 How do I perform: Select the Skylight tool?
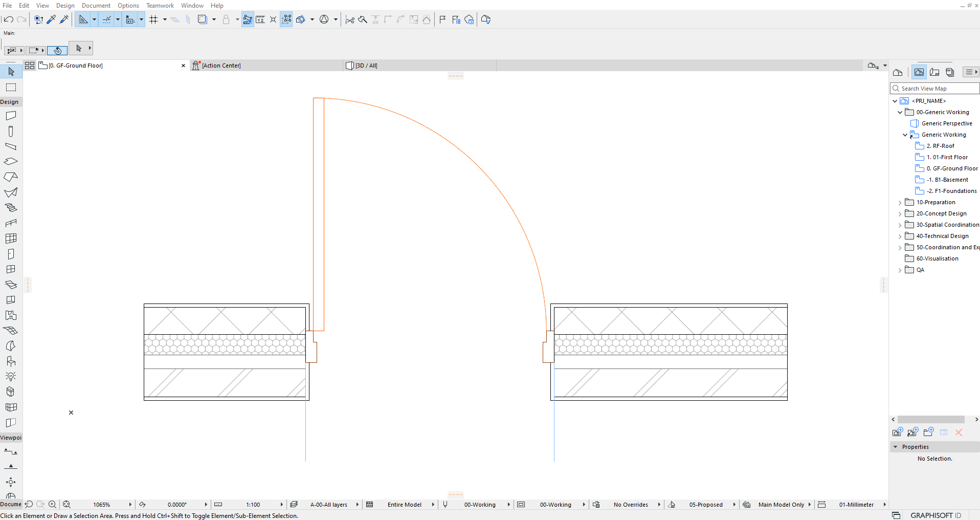pyautogui.click(x=11, y=285)
